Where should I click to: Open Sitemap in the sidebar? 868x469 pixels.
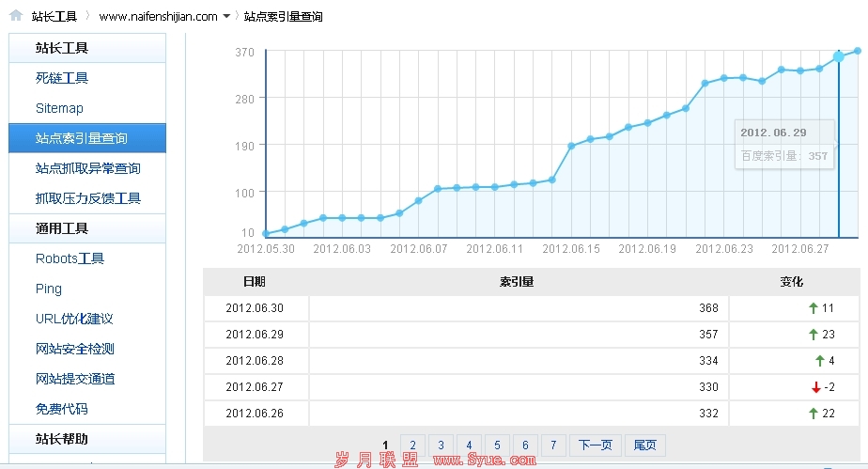point(59,108)
